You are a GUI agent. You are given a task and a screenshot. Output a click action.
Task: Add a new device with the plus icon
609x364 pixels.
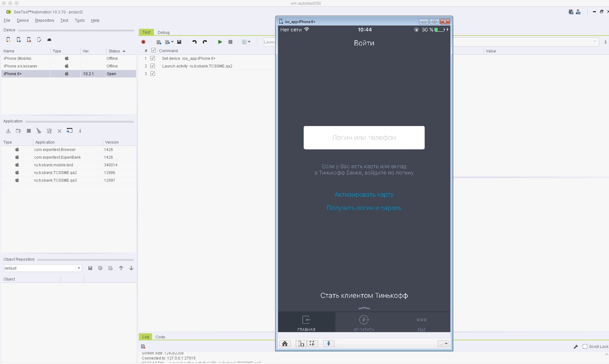(x=19, y=40)
